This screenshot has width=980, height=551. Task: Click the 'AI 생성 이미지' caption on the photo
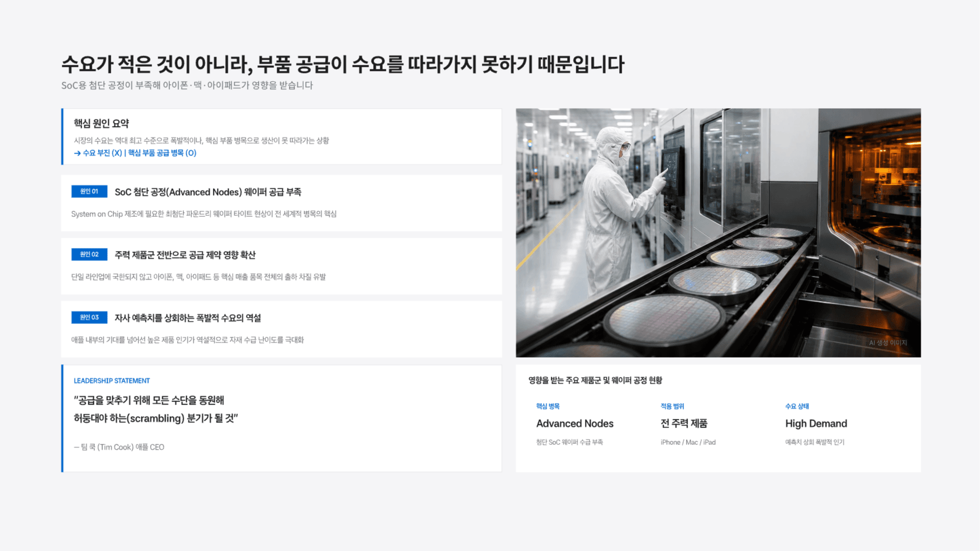888,343
